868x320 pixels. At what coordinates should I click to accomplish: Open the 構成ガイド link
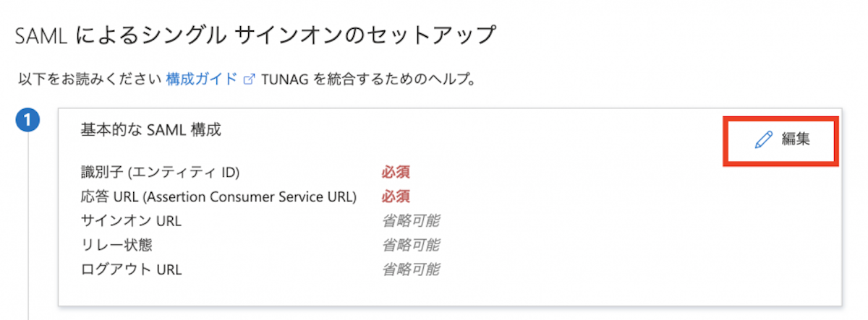[x=201, y=79]
